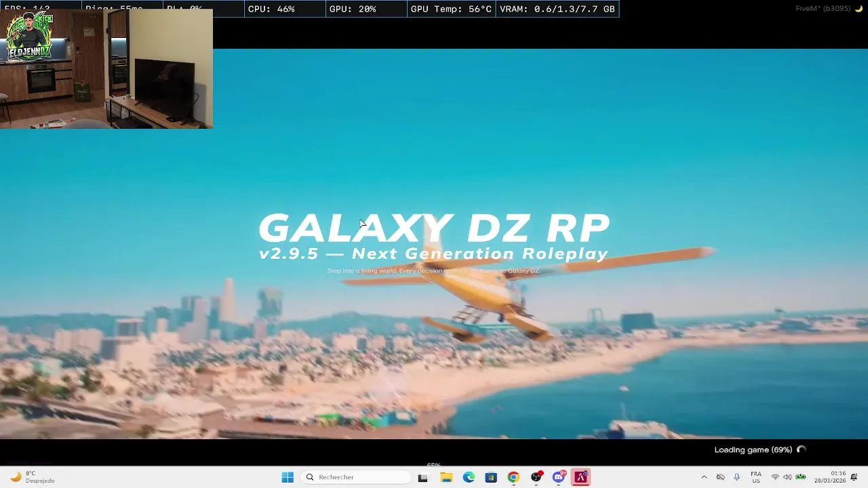The width and height of the screenshot is (868, 488).
Task: Click the FiveM (b3095) version label
Action: [x=823, y=9]
